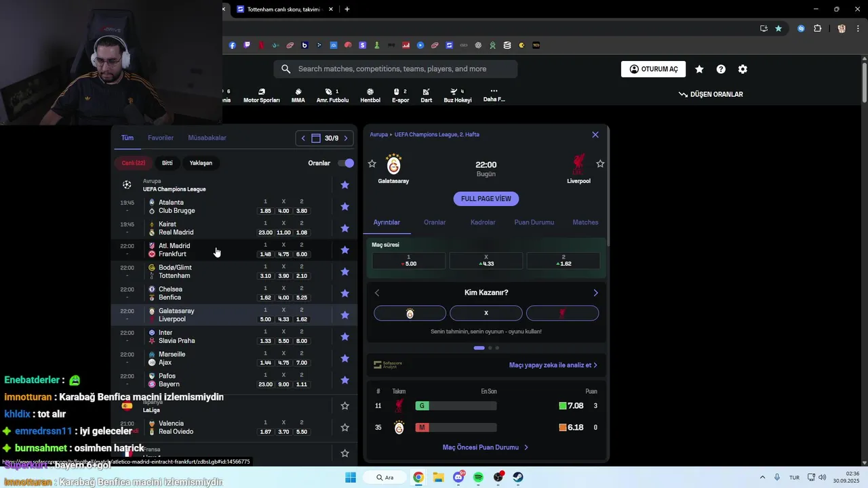Open the favorites star in the site header
This screenshot has height=488, width=868.
point(699,69)
